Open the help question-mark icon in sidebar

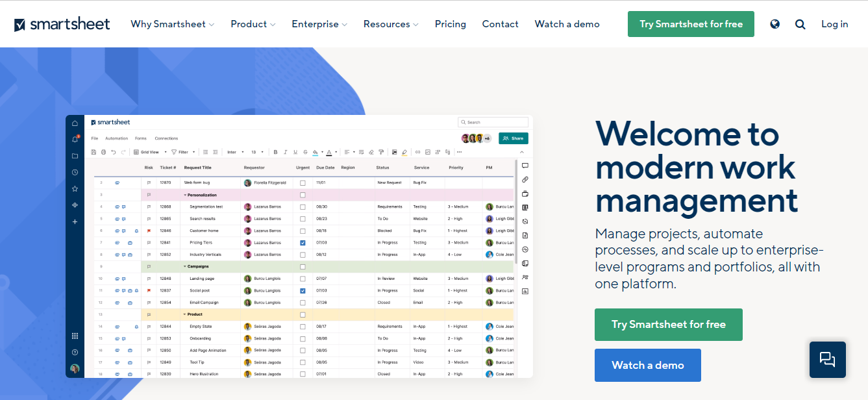75,352
